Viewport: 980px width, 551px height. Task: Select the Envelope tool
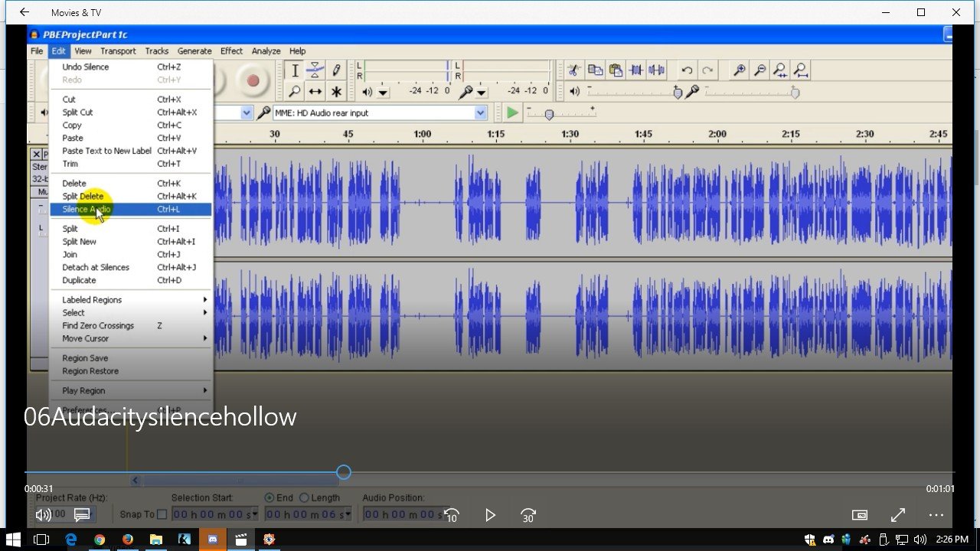315,70
